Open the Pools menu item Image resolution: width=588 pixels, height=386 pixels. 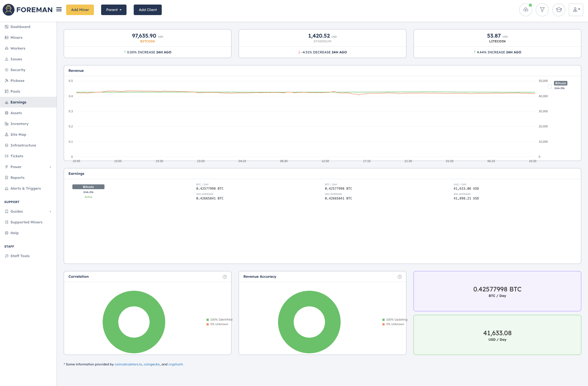15,91
